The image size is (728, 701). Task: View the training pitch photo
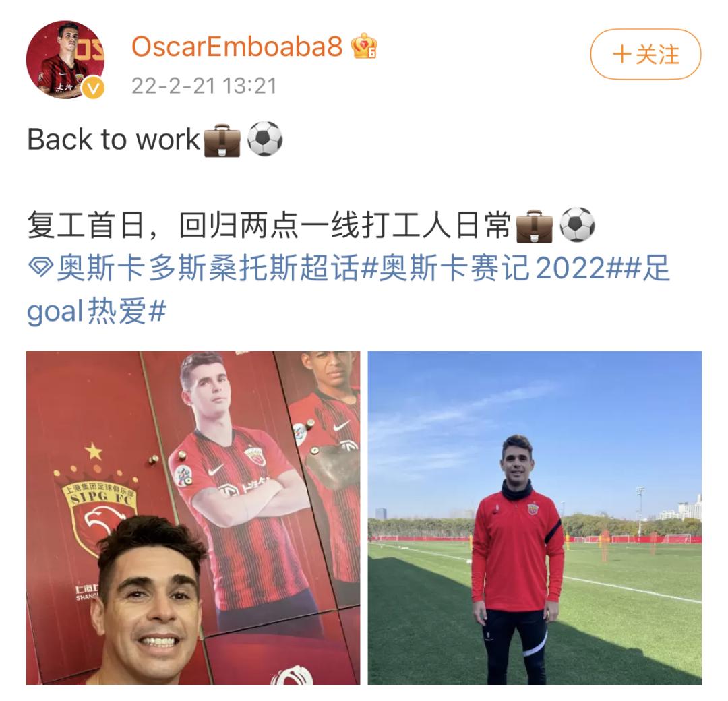pos(535,518)
